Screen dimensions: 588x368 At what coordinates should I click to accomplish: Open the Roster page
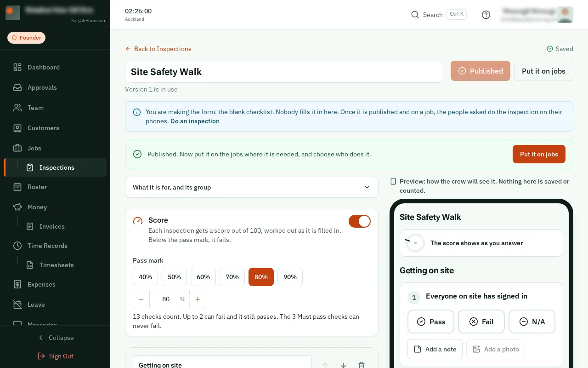click(55, 187)
